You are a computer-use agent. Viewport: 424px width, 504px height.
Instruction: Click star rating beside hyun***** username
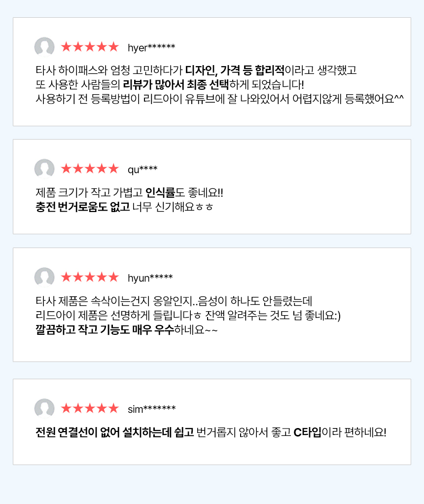coord(90,277)
